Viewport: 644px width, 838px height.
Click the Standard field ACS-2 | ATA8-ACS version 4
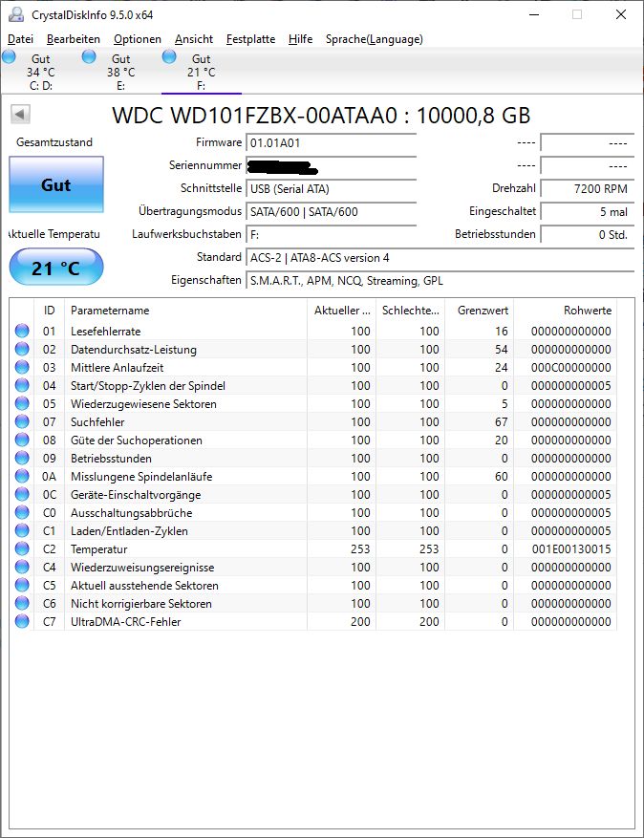[440, 258]
